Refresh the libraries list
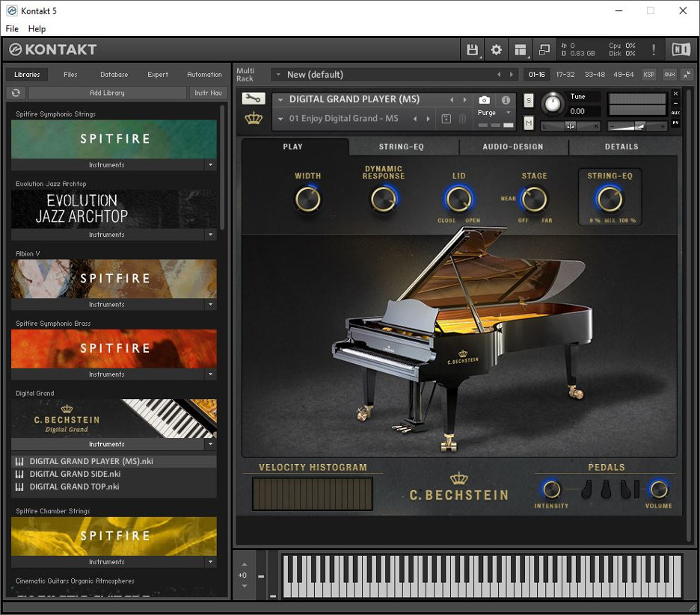Viewport: 700px width, 615px height. (x=16, y=93)
